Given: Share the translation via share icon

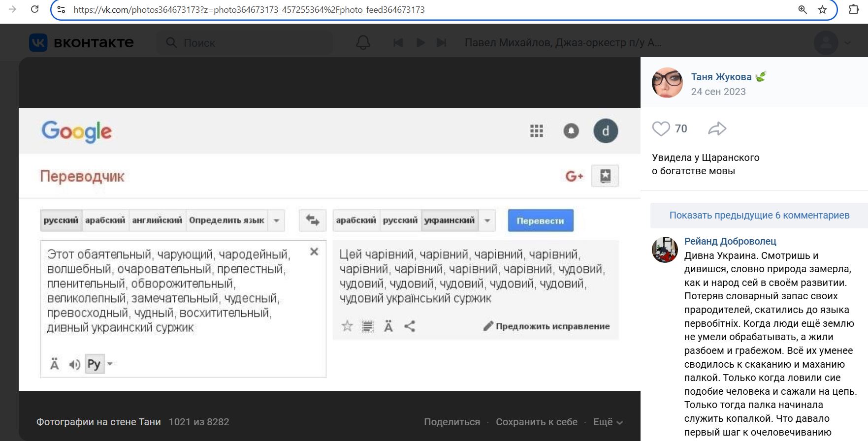Looking at the screenshot, I should [x=410, y=326].
